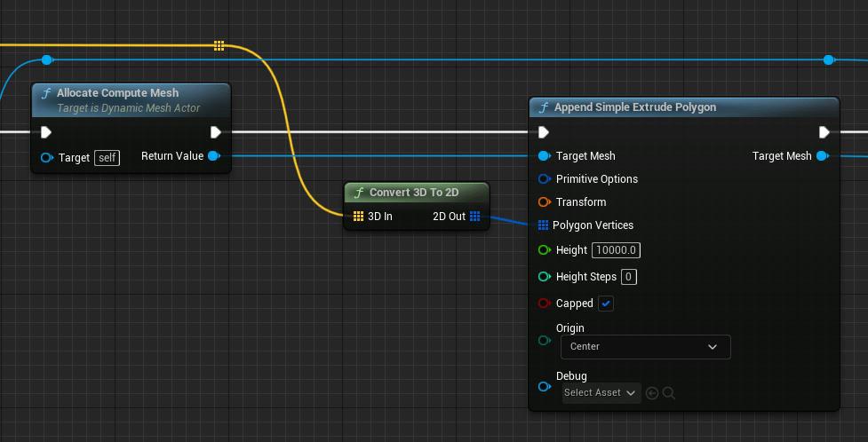
Task: Click the Polygon Vertices array pin
Action: (544, 225)
